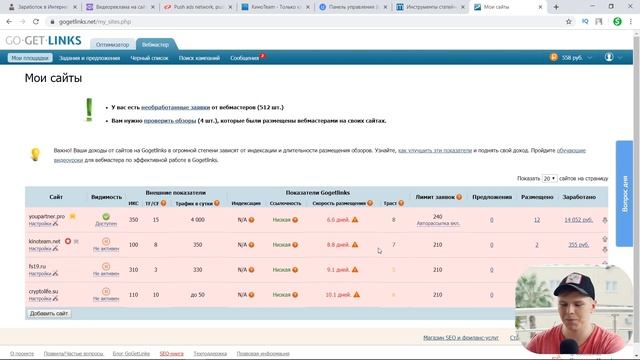The image size is (640, 360).
Task: Click the grey star next to kinoteam.net
Action: point(76,241)
